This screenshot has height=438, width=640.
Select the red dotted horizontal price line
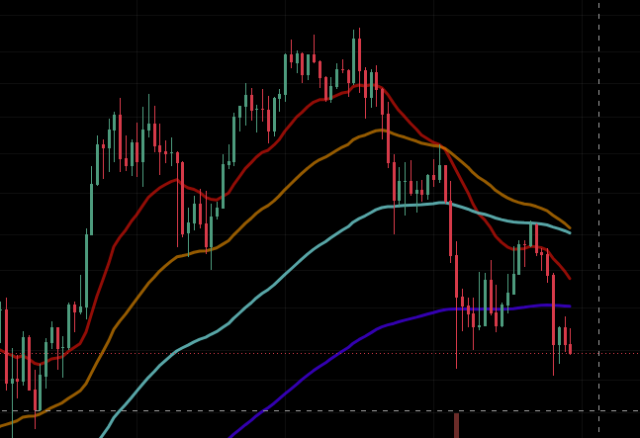point(320,354)
